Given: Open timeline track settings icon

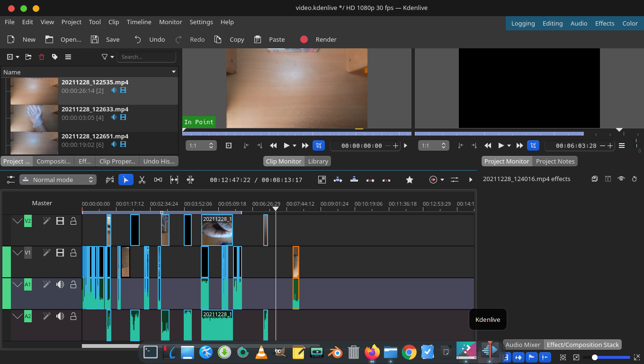Looking at the screenshot, I should tap(11, 180).
